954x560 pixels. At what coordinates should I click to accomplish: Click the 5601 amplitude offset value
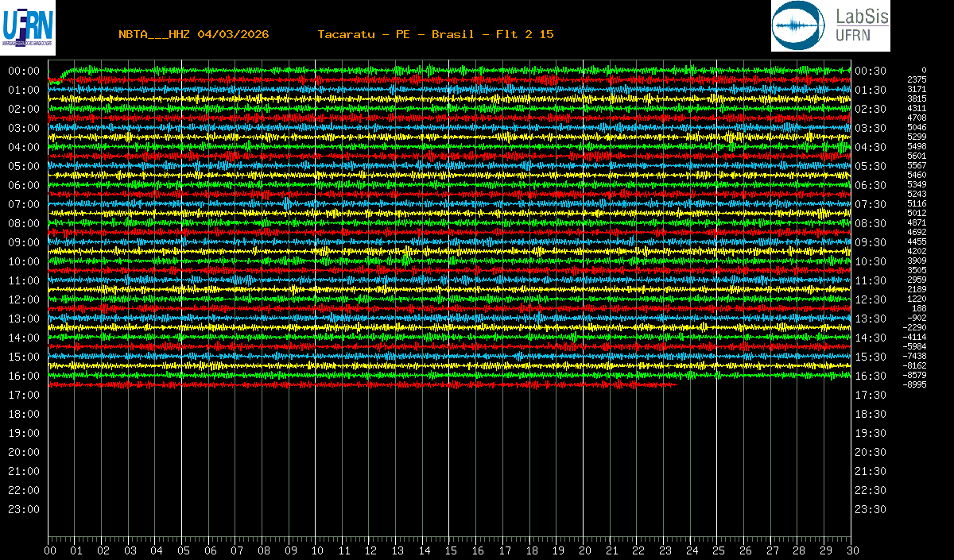click(916, 156)
